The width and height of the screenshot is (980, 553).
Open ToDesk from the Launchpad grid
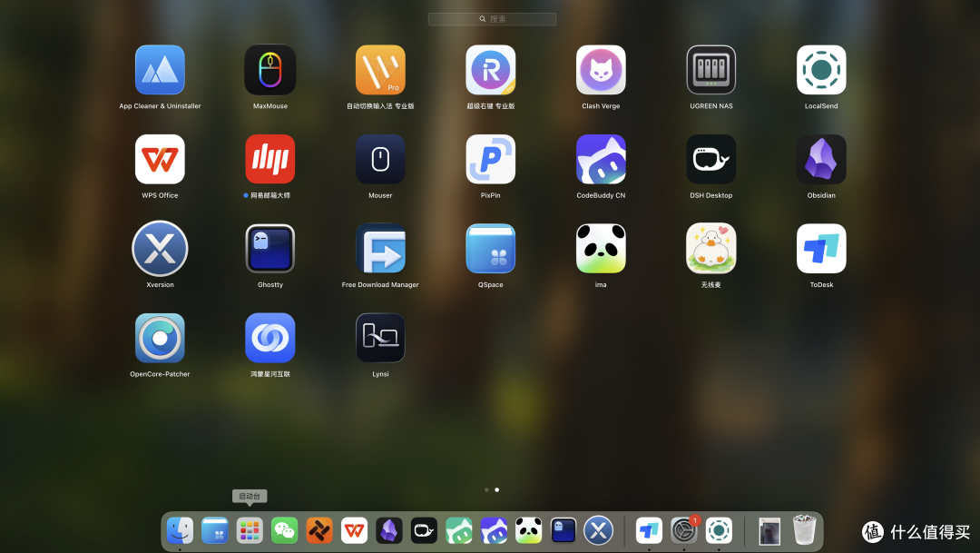[821, 249]
